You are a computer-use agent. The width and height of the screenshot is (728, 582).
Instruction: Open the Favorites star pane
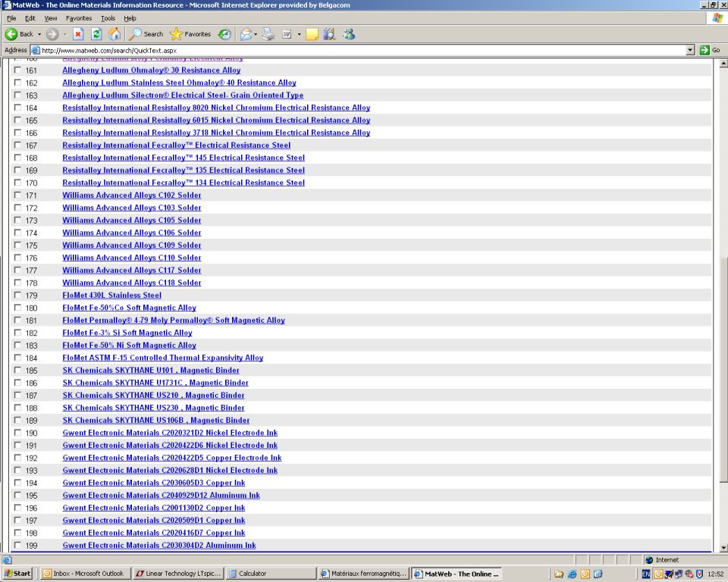(x=190, y=34)
